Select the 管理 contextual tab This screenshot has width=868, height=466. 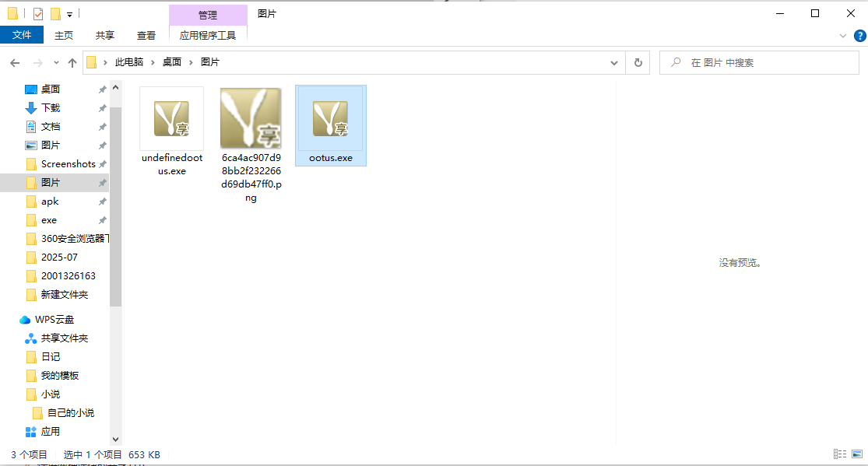(208, 15)
